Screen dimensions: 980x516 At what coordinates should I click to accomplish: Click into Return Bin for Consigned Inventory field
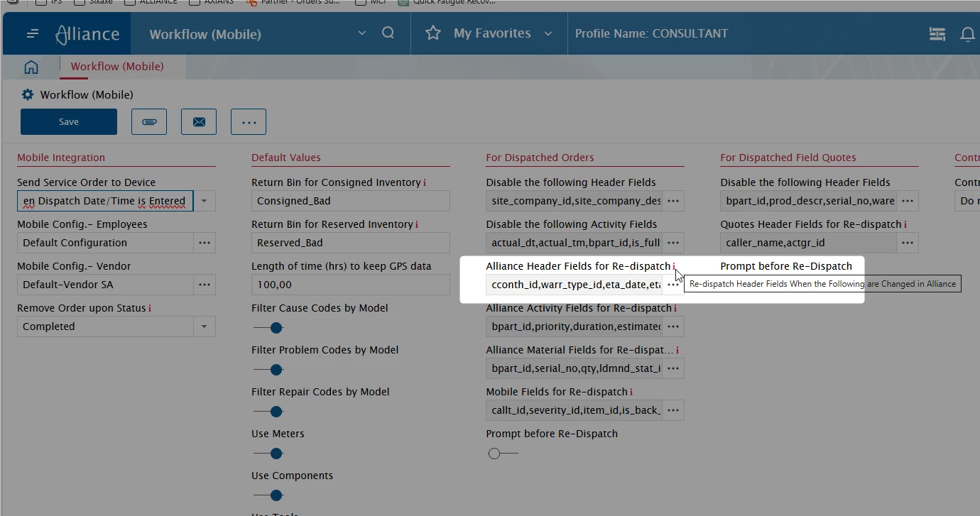[351, 201]
